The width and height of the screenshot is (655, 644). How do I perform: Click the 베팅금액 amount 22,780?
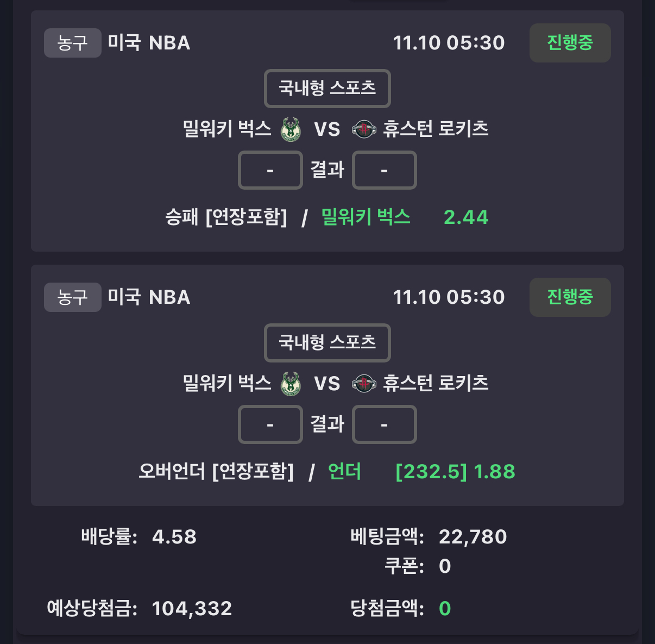pos(473,537)
